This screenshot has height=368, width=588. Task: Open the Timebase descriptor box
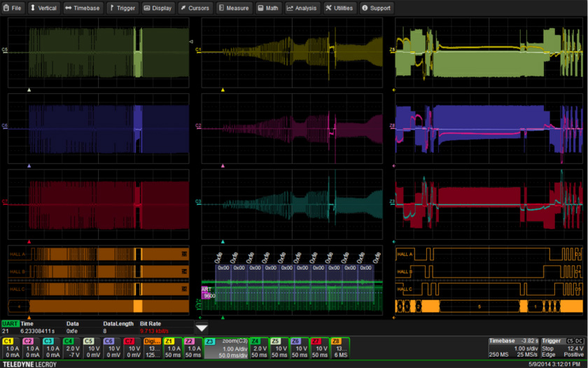(513, 348)
